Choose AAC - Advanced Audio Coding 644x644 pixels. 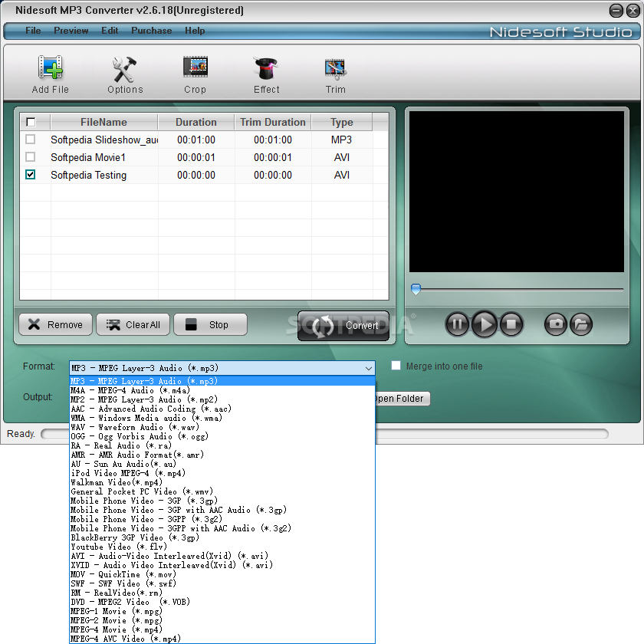(x=222, y=409)
